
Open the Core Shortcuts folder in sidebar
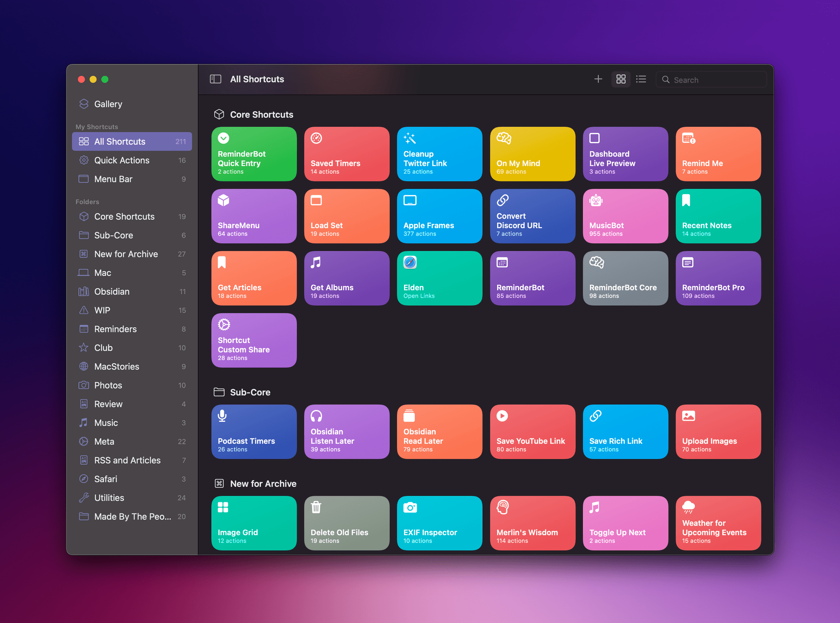pos(132,216)
